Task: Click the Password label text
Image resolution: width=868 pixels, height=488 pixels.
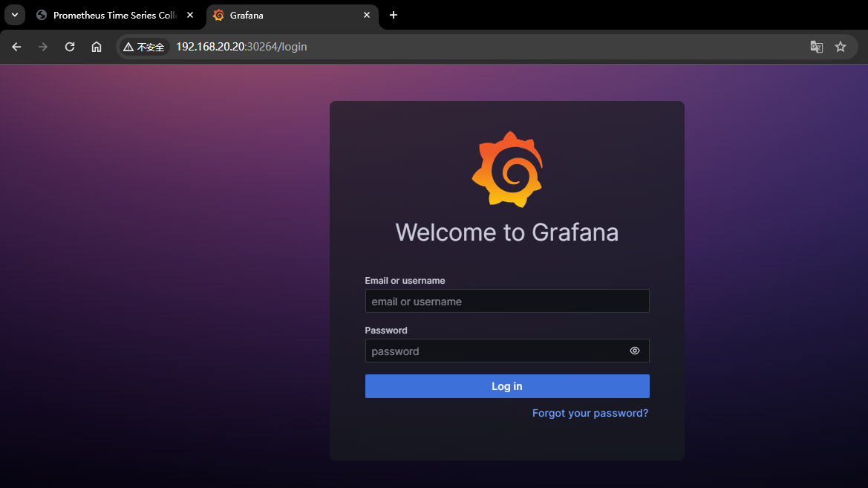Action: pos(386,331)
